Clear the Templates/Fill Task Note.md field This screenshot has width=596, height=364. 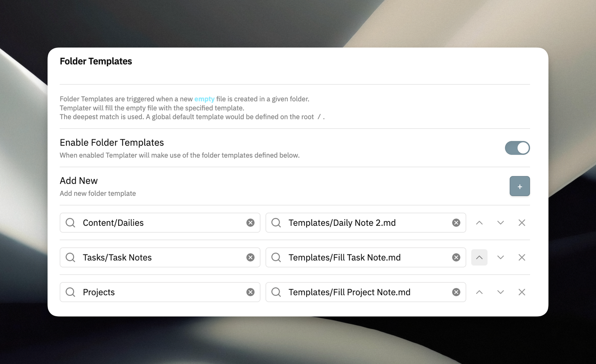pyautogui.click(x=456, y=257)
